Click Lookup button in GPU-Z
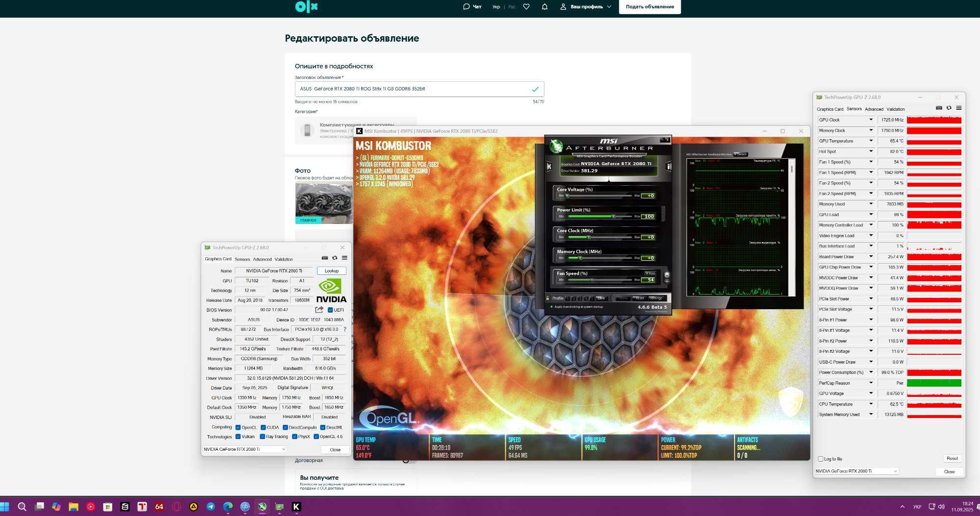This screenshot has height=516, width=980. (332, 271)
